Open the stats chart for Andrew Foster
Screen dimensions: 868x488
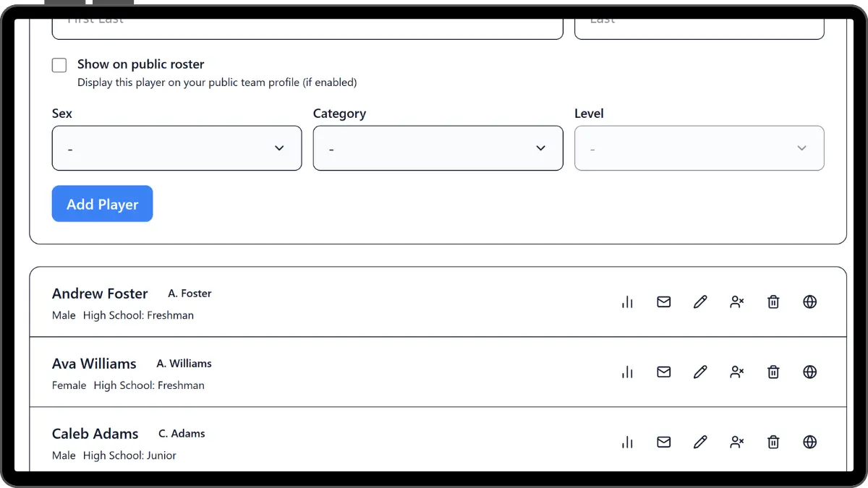[x=626, y=301]
